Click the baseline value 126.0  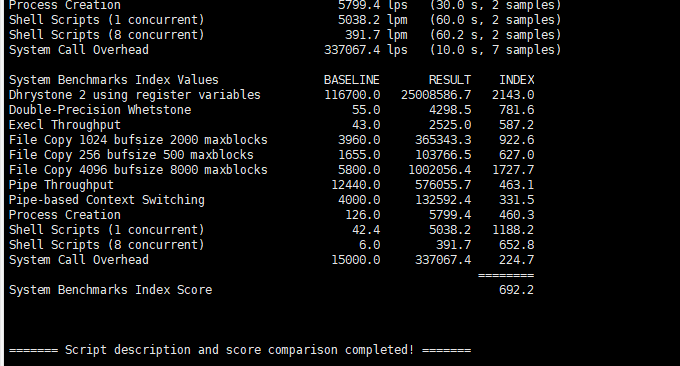pos(363,215)
